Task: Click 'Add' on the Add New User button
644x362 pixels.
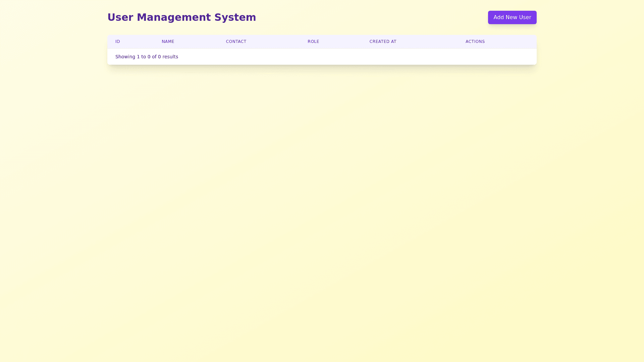Action: pos(498,17)
